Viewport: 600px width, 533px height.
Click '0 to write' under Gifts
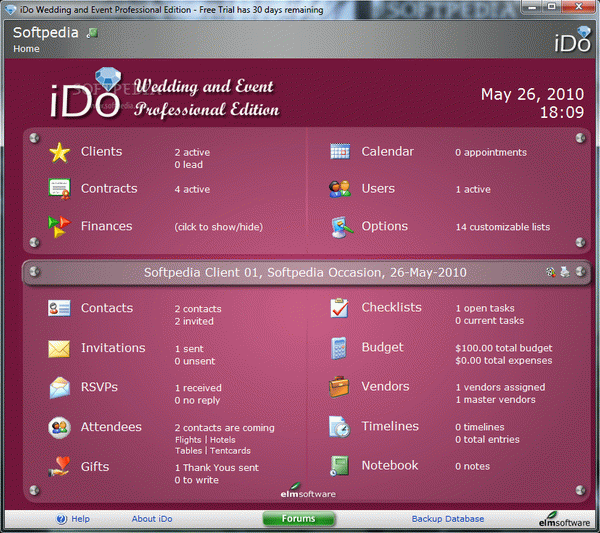[197, 480]
